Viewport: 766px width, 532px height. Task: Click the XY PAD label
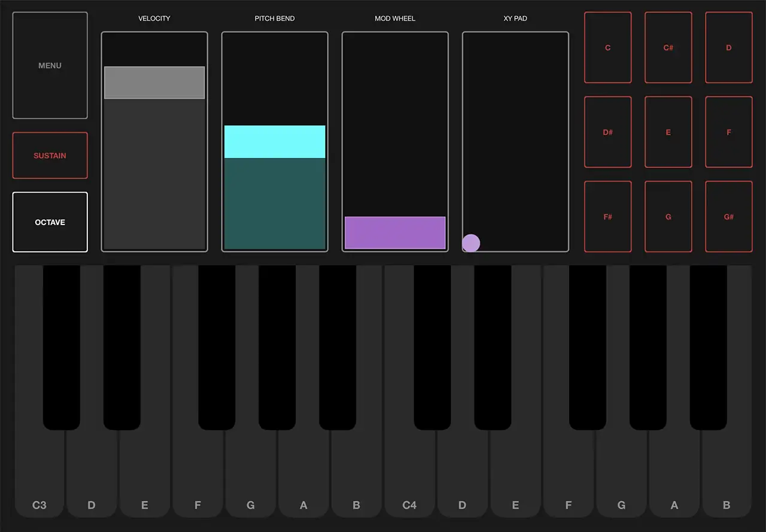515,19
